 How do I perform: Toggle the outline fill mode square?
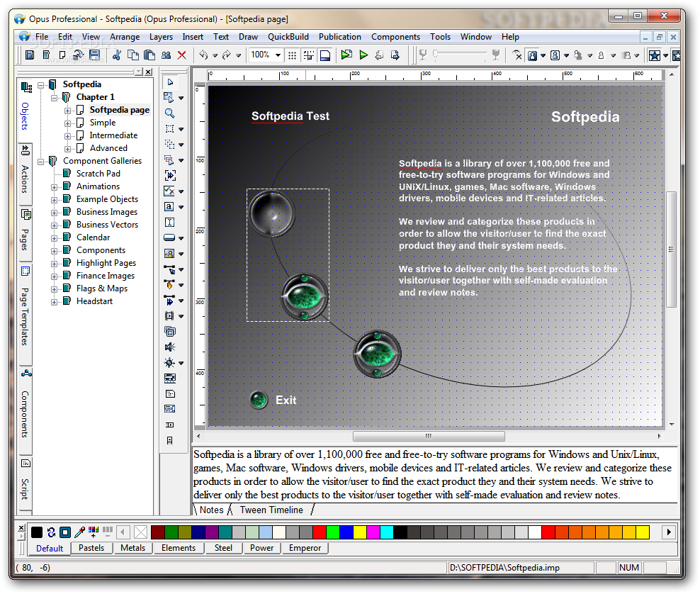click(65, 532)
